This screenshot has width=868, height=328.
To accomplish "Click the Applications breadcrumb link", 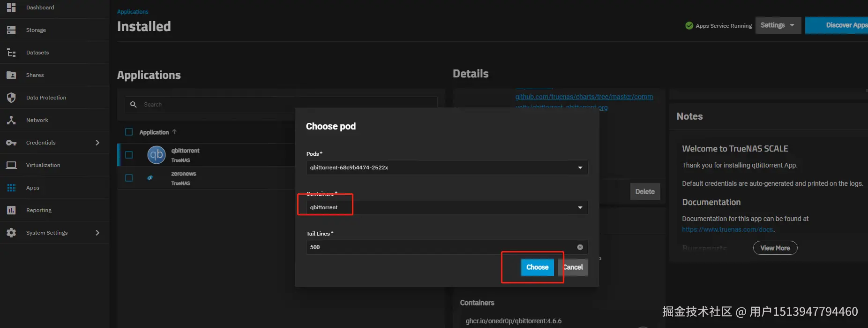I will point(133,12).
